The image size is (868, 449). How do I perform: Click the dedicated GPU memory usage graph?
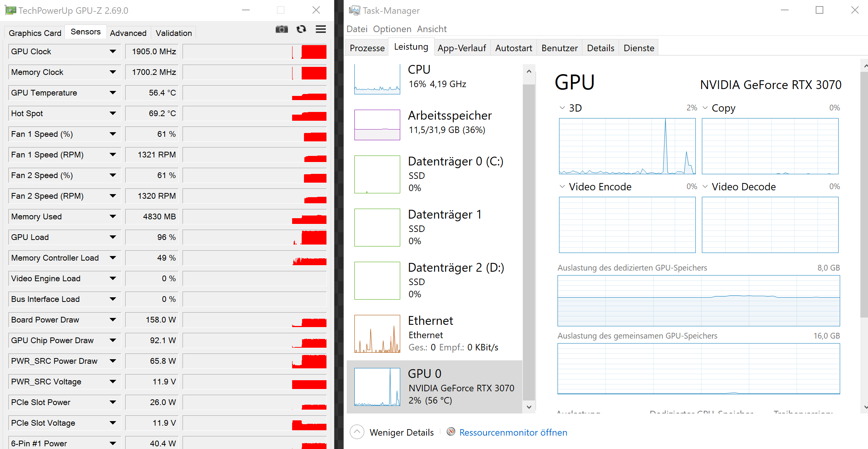point(698,300)
